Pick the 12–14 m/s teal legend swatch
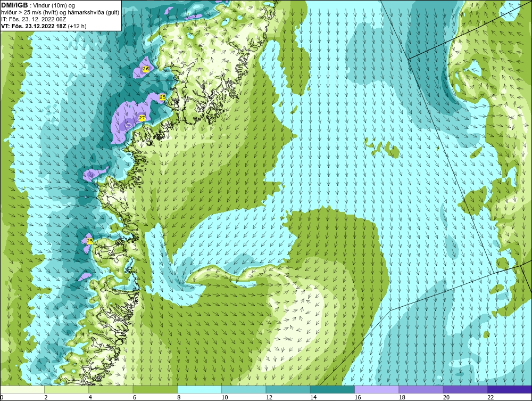 pos(288,389)
